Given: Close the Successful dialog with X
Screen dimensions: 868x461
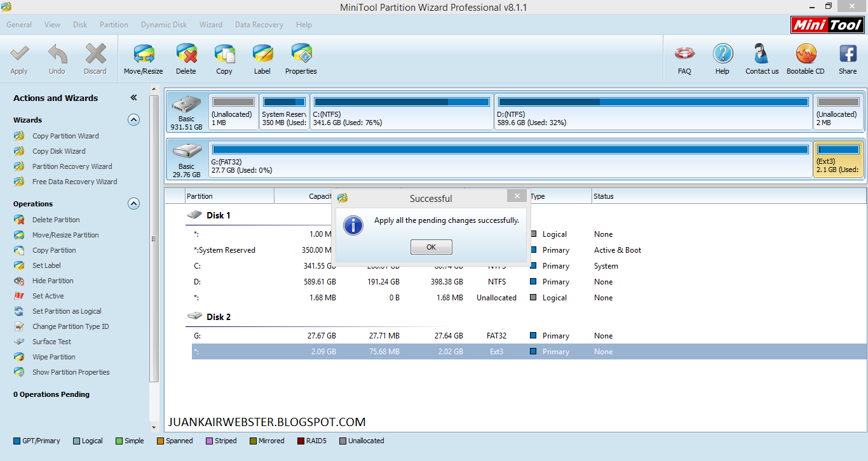Looking at the screenshot, I should [517, 196].
